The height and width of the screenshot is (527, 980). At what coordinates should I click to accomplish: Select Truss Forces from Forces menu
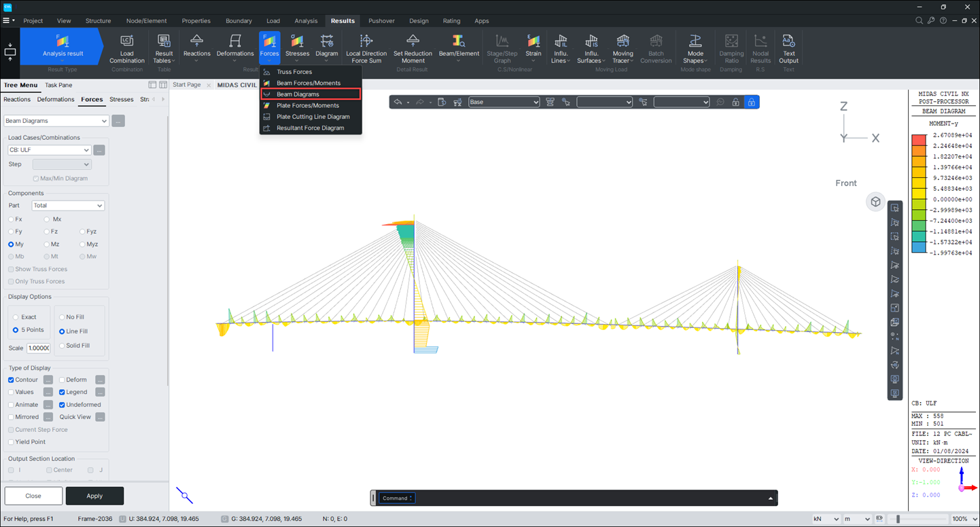coord(294,72)
